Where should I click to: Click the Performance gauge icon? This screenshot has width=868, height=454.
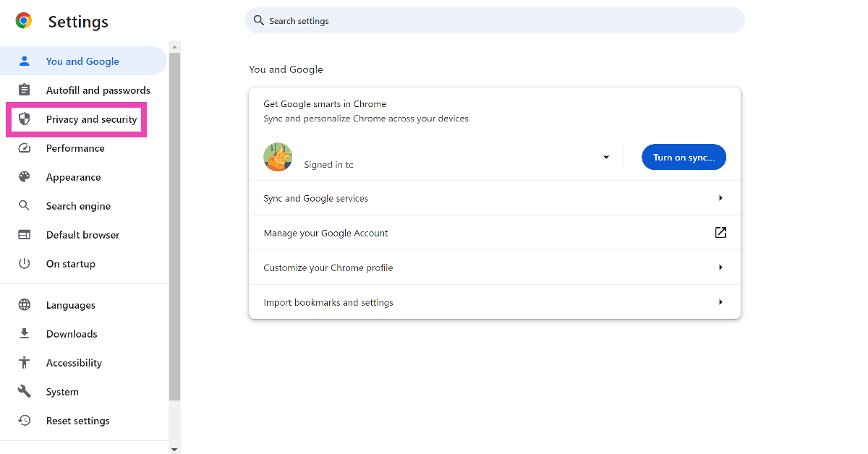click(25, 148)
